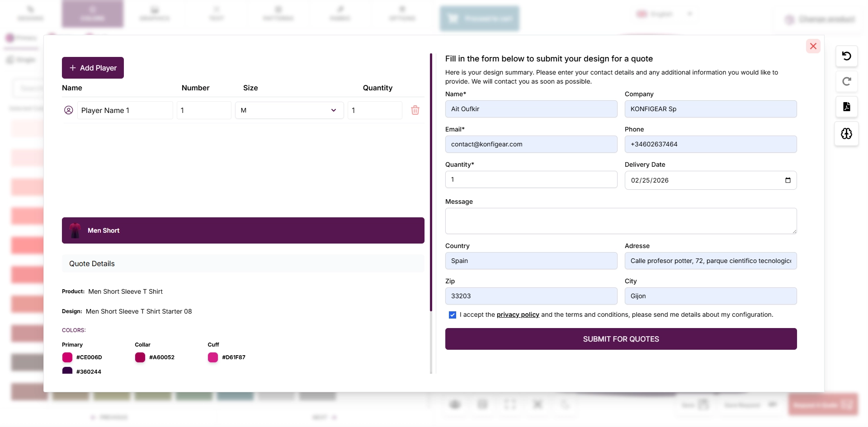Expand the Save Request options chevron
The height and width of the screenshot is (427, 868).
click(773, 404)
